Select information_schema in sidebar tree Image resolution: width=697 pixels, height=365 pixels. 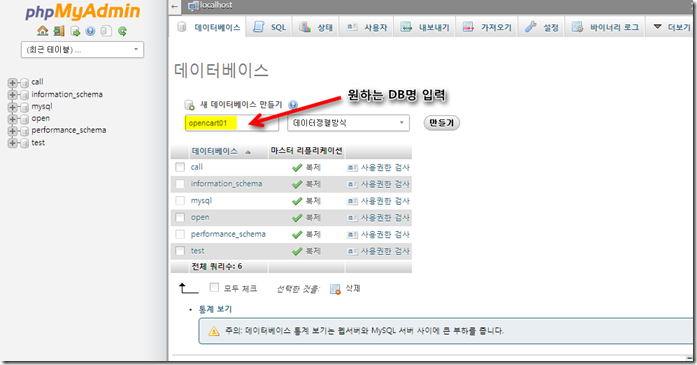(x=67, y=94)
